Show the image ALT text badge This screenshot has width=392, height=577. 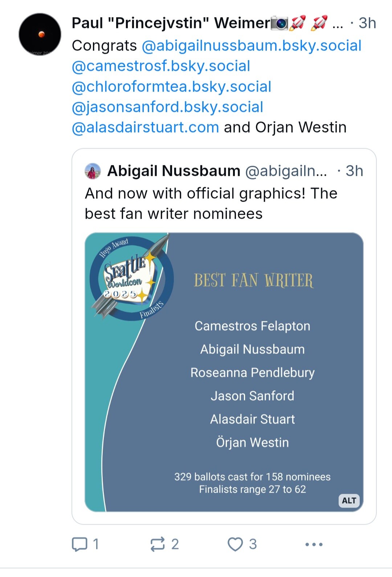tap(349, 500)
